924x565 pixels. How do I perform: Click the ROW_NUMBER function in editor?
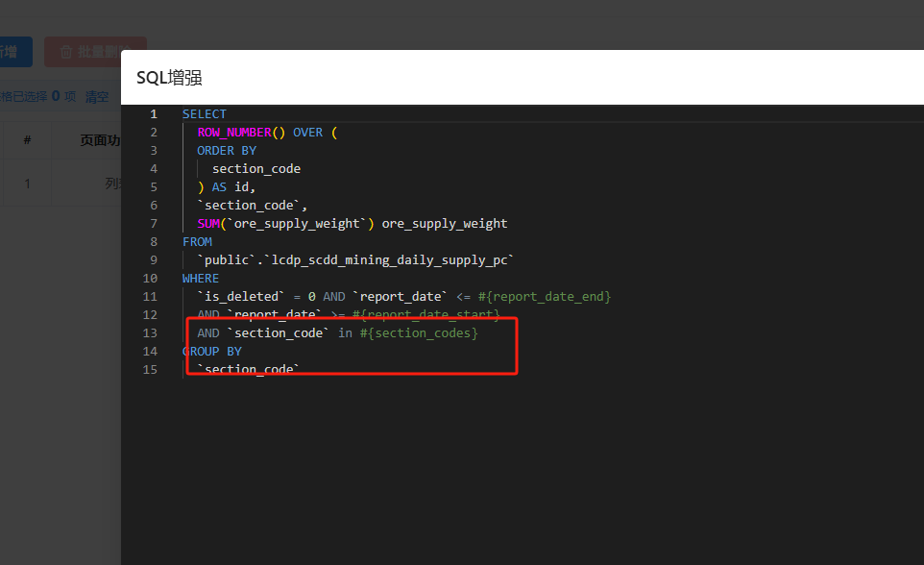(234, 133)
